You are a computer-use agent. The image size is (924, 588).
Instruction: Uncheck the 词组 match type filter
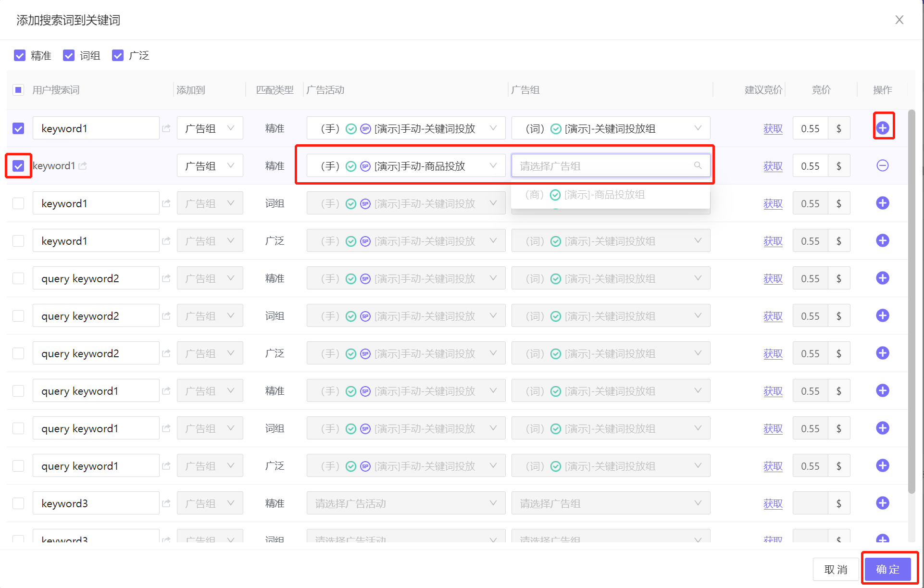coord(69,56)
